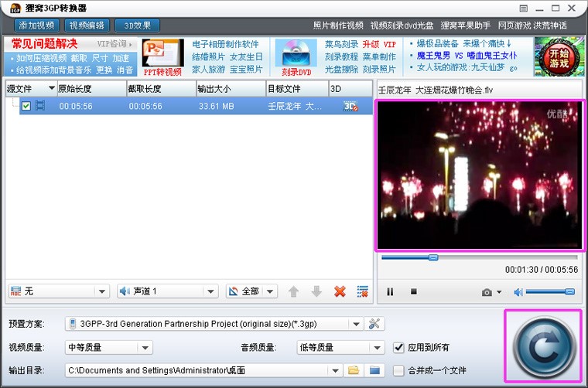Open the 音频质量 dropdown

point(377,347)
